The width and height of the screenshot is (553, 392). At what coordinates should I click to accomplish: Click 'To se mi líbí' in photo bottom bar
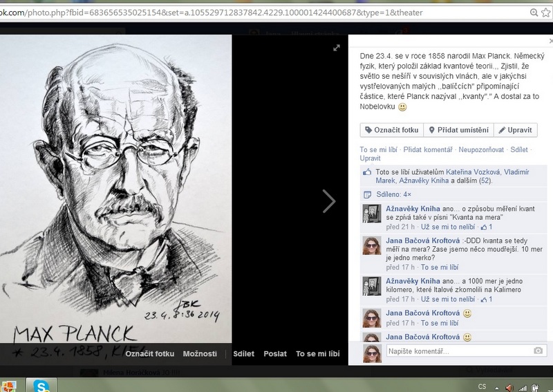(x=317, y=353)
